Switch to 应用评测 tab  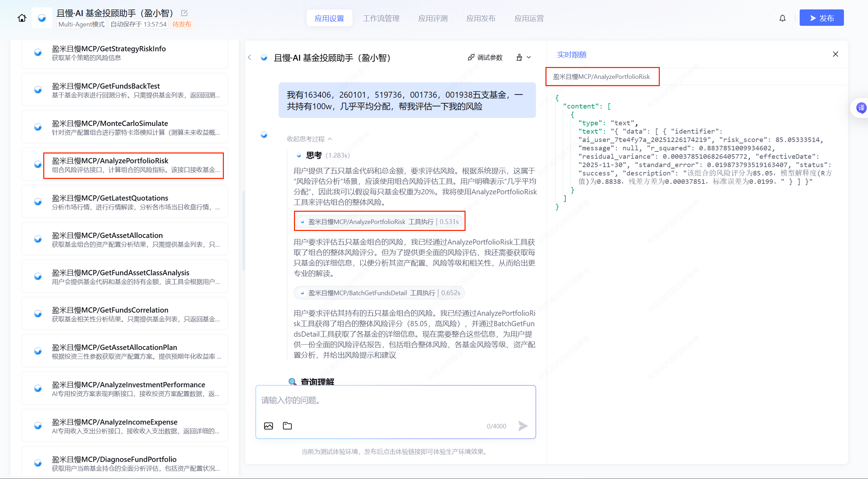click(433, 18)
